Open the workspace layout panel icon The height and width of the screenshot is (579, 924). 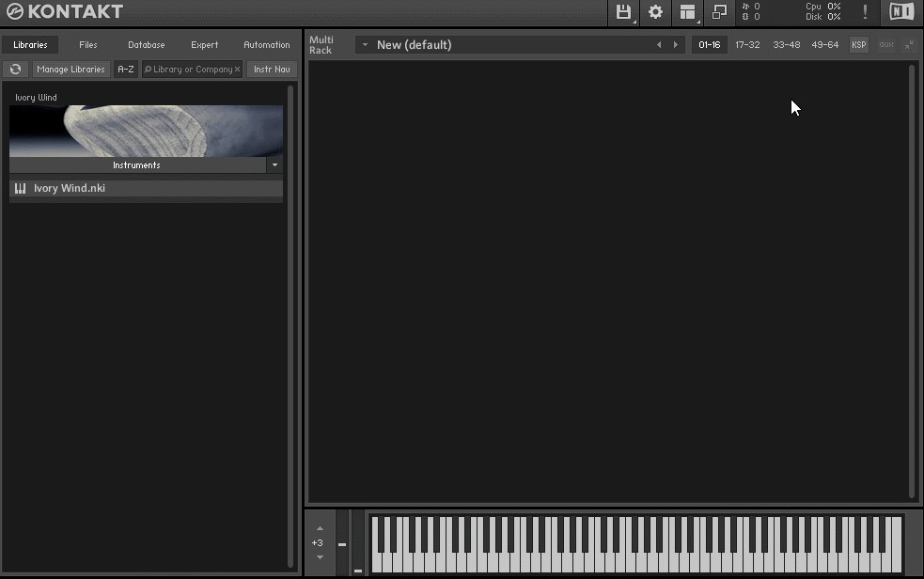687,12
